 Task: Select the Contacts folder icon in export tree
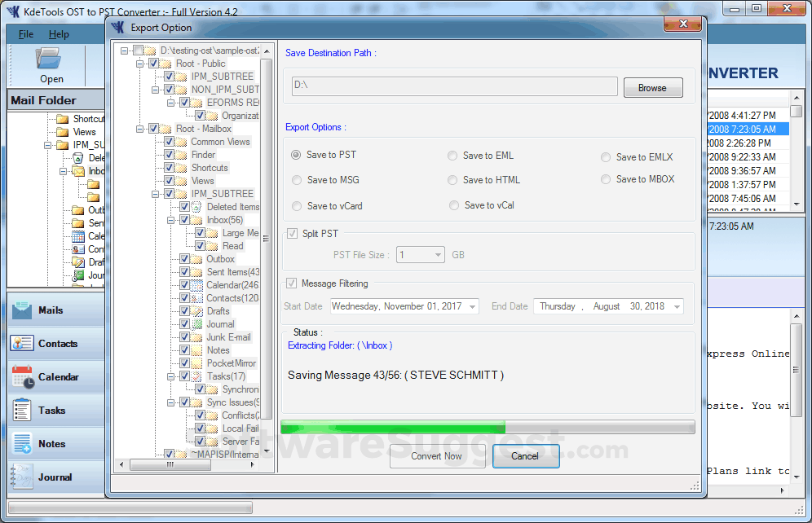[x=196, y=298]
